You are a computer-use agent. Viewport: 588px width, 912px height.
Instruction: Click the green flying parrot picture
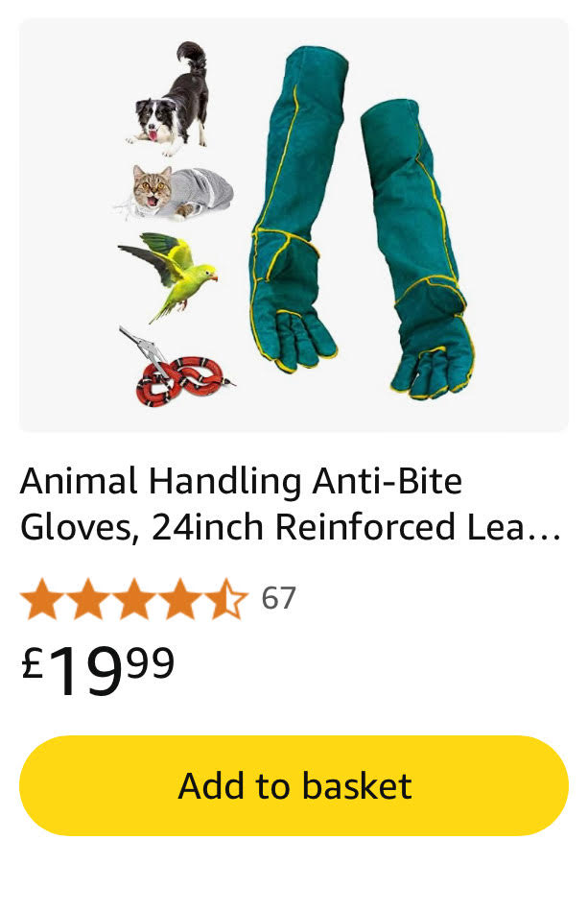[x=169, y=276]
